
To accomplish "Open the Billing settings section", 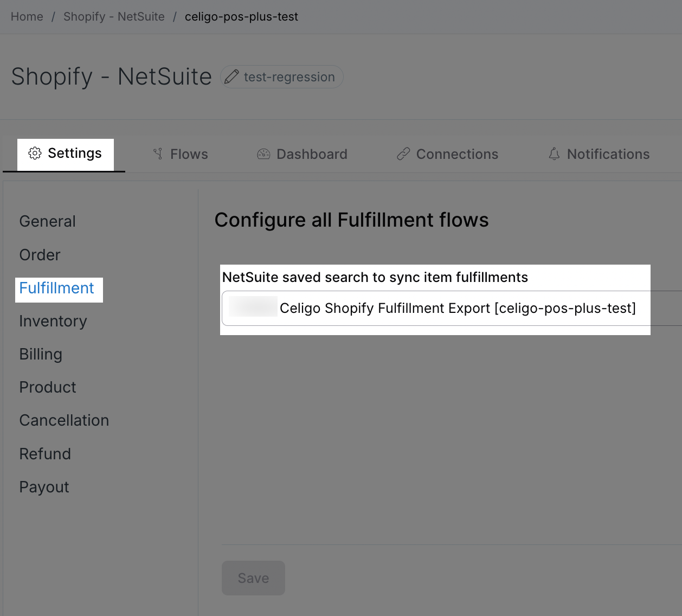I will (x=41, y=354).
